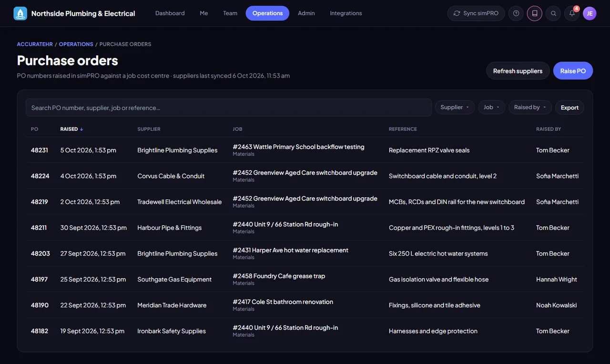The width and height of the screenshot is (610, 364).
Task: Click supplier Southgate Gas Equipment
Action: point(174,279)
